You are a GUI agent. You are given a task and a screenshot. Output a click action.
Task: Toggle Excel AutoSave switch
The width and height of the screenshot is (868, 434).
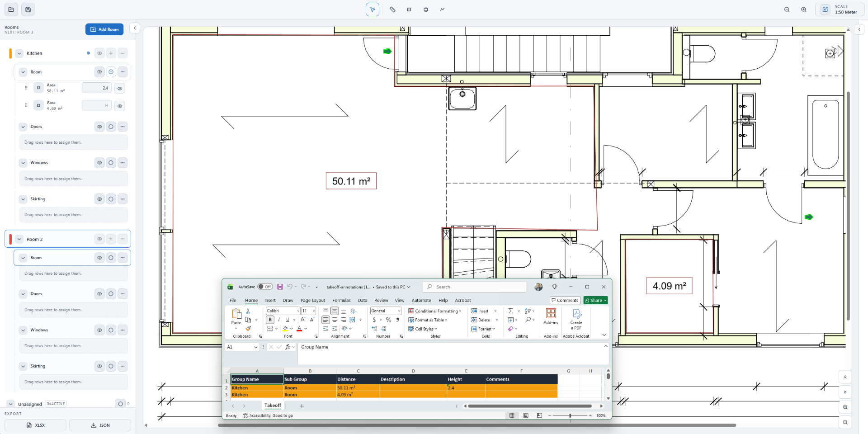[265, 287]
